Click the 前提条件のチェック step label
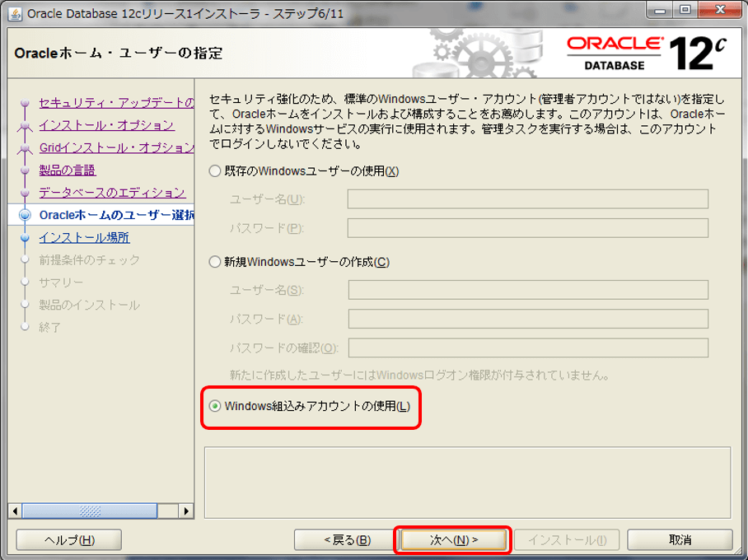 [x=89, y=260]
